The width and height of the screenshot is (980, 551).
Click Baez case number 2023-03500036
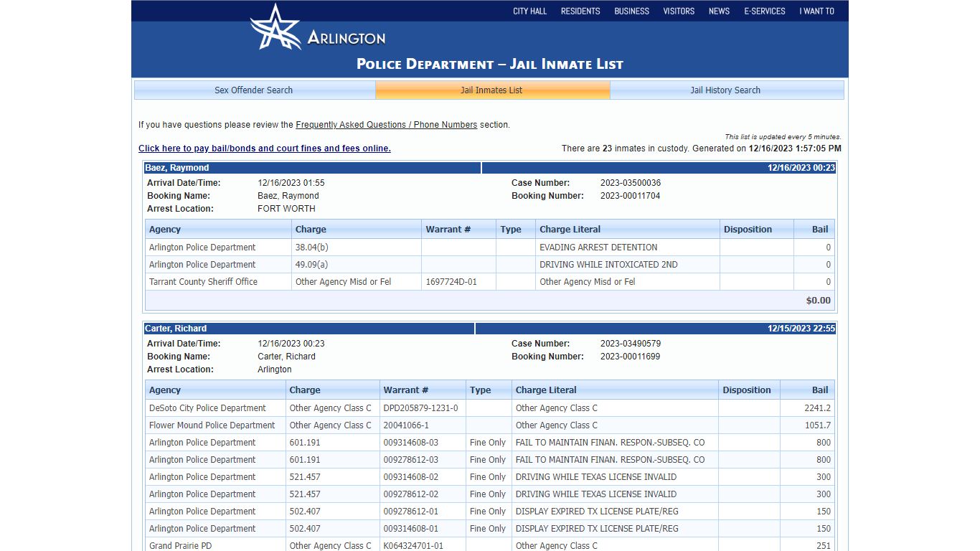point(631,183)
